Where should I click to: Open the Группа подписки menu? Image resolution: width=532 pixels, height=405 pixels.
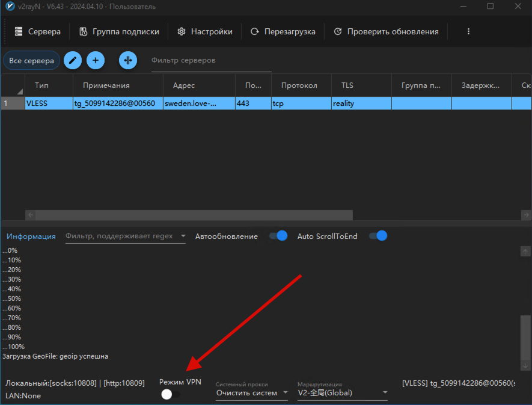pos(119,32)
